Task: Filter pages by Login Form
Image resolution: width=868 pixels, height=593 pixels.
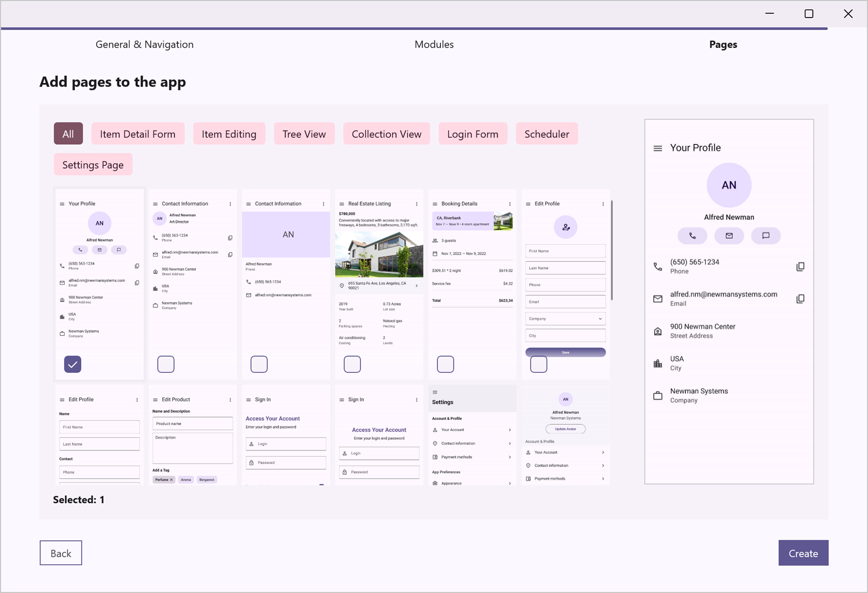Action: [x=472, y=134]
